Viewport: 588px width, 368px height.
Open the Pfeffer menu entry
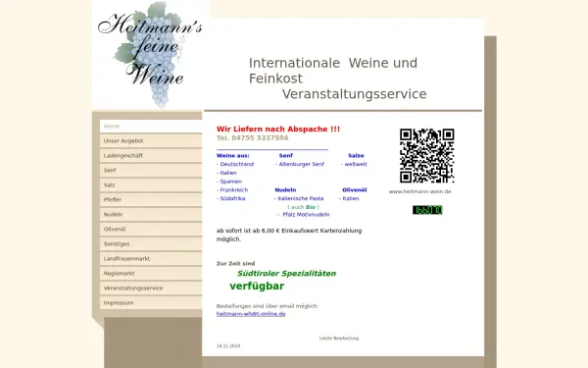[151, 199]
